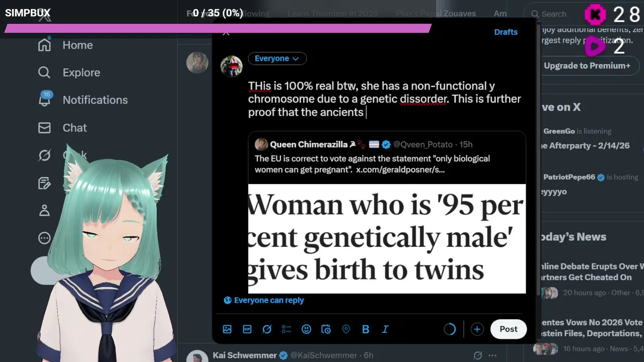Image resolution: width=644 pixels, height=362 pixels.
Task: Tag a location in the post
Action: pos(346,329)
